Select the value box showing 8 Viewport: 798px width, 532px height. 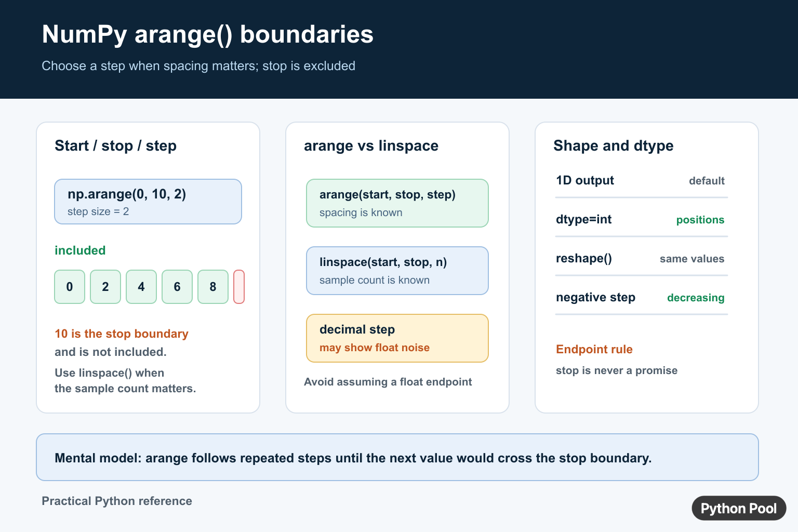click(213, 287)
